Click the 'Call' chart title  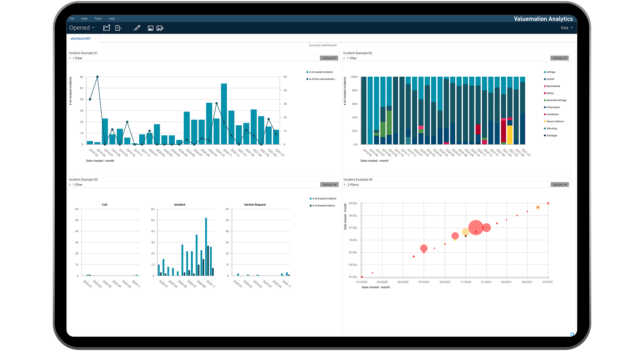pyautogui.click(x=104, y=205)
